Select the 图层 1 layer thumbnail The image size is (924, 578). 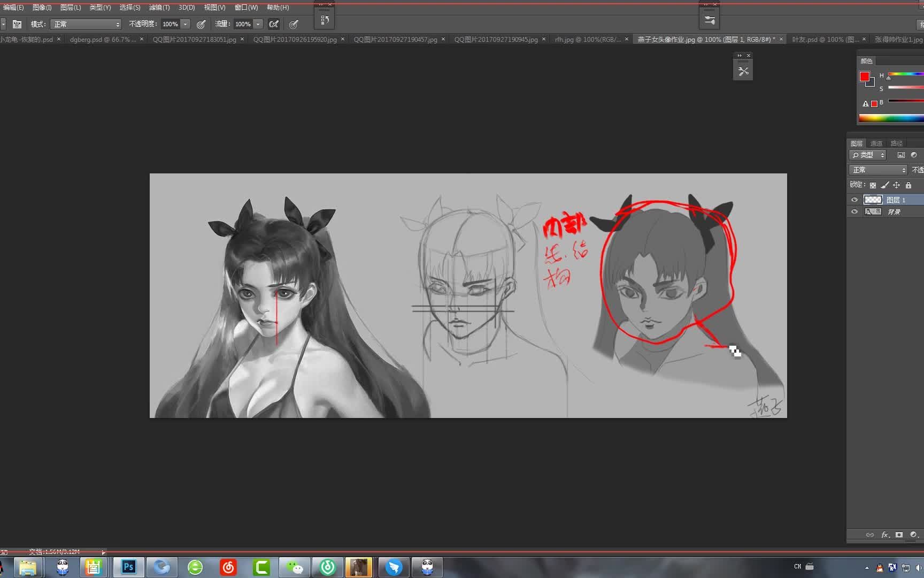click(873, 200)
